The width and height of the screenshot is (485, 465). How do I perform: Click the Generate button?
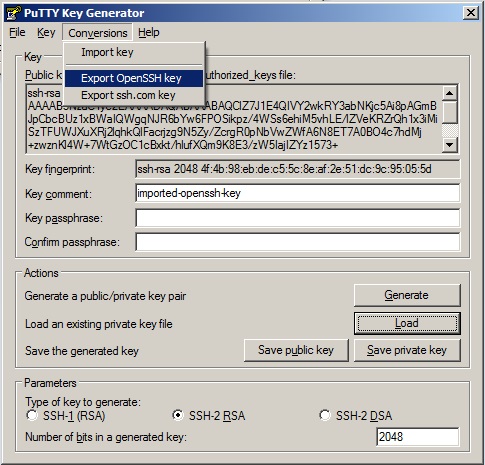407,295
